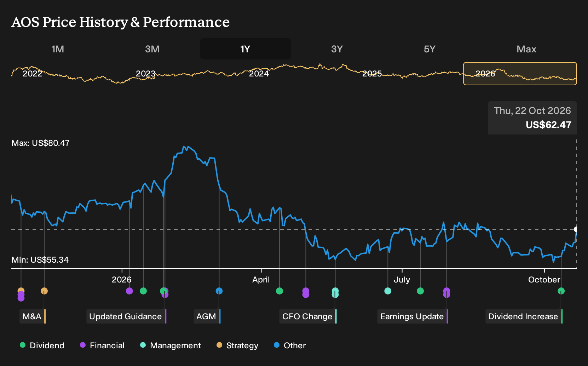Click the Max: US$80.47 label
This screenshot has width=588, height=366.
point(41,143)
